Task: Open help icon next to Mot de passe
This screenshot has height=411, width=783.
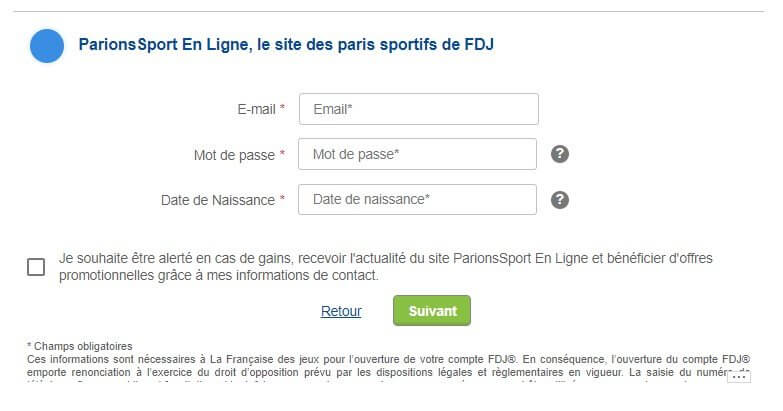Action: coord(560,154)
